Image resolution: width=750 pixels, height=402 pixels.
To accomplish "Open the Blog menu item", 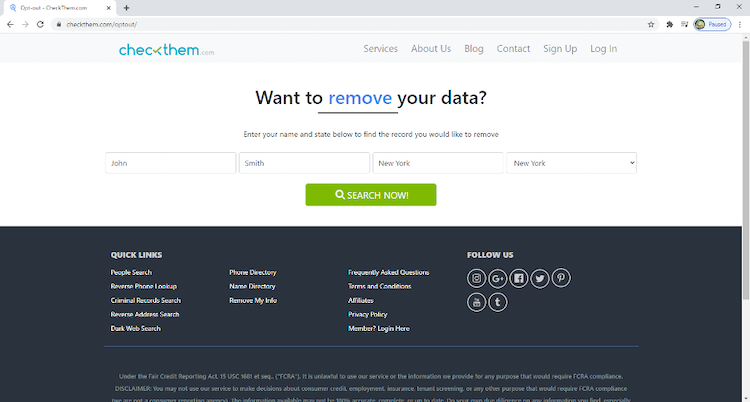I will point(474,48).
